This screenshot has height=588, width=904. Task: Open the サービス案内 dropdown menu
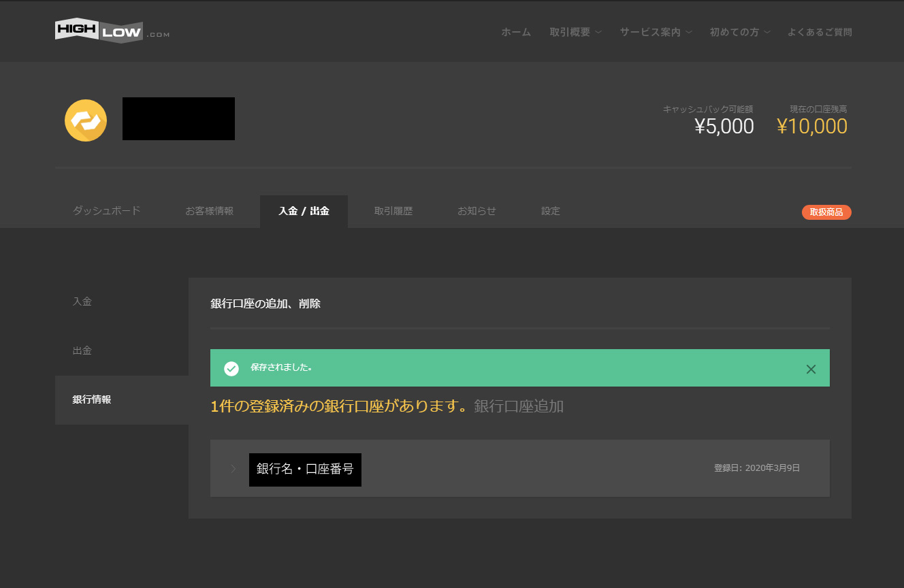656,32
